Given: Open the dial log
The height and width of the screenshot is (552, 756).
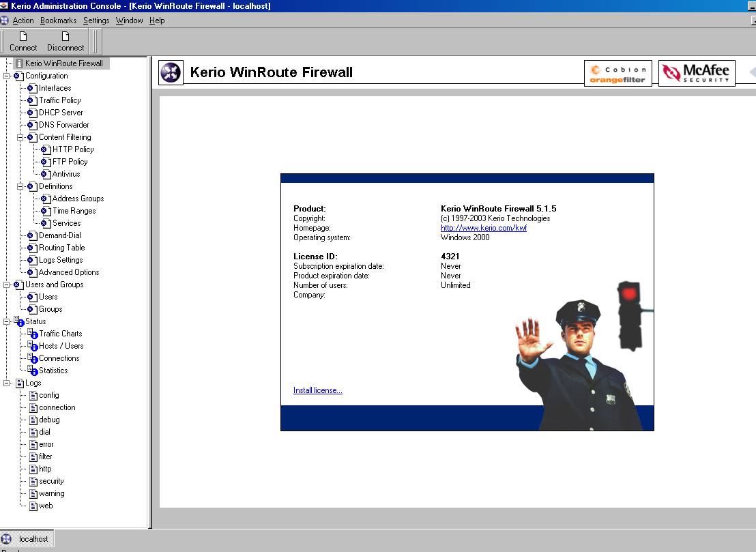Looking at the screenshot, I should [x=44, y=432].
